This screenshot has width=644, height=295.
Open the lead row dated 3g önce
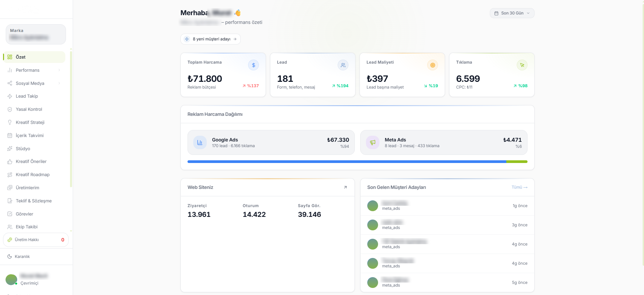click(447, 225)
